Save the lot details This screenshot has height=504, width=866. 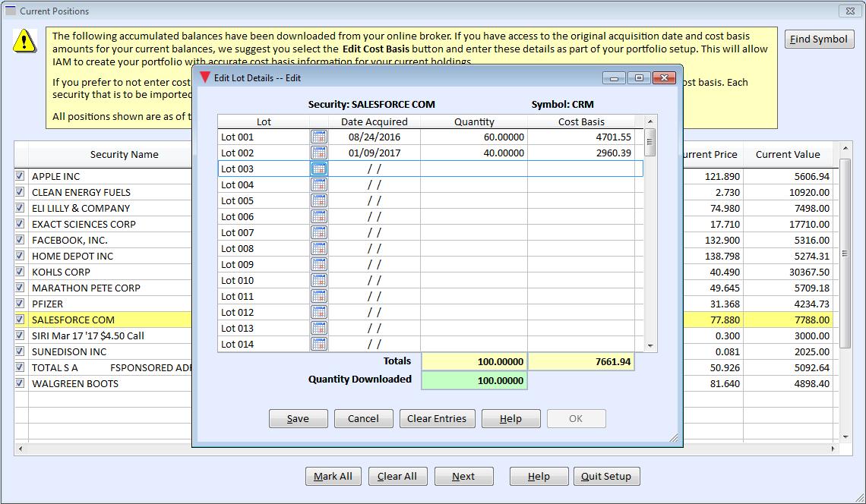point(299,418)
